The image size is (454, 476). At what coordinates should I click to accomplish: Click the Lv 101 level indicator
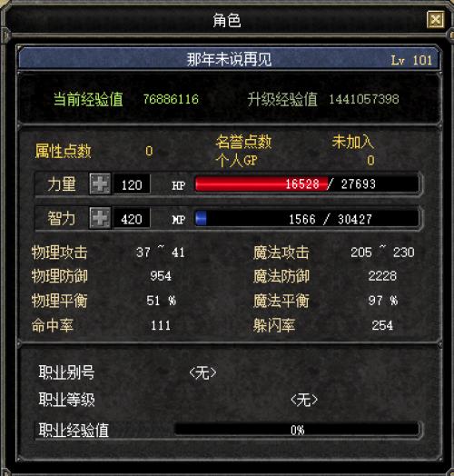[411, 61]
